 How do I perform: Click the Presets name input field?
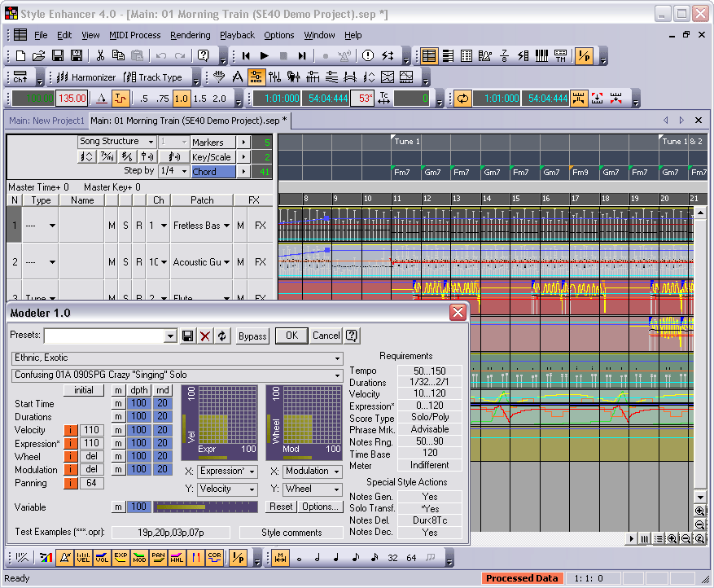(103, 336)
